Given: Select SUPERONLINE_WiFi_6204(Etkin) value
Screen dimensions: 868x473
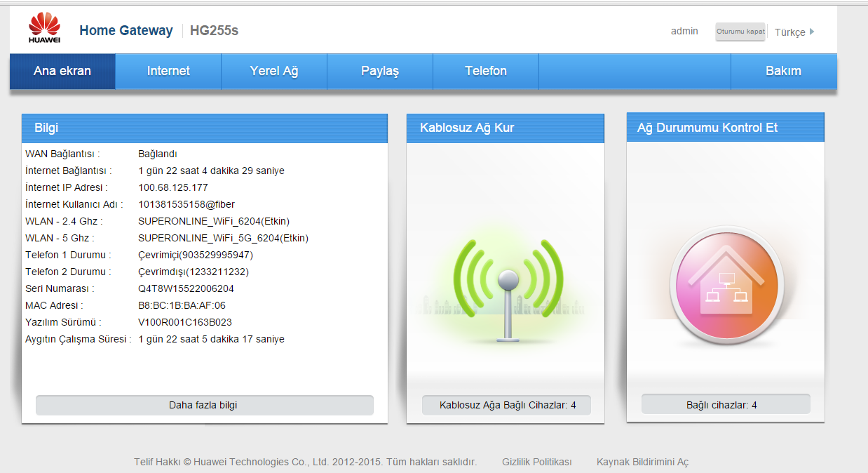Looking at the screenshot, I should 214,221.
